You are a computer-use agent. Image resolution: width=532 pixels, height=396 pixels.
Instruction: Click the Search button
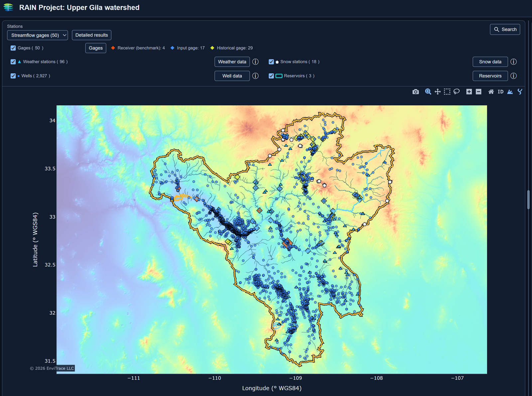tap(505, 29)
